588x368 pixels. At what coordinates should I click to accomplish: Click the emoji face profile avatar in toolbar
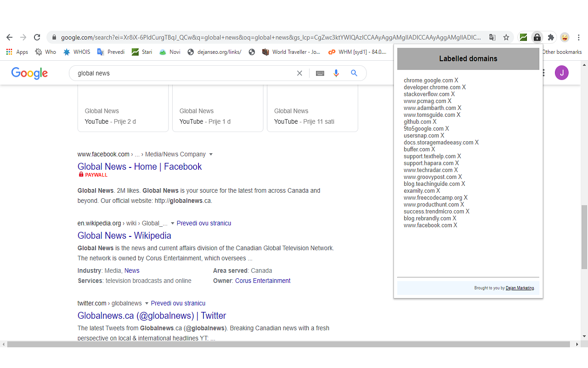tap(565, 37)
